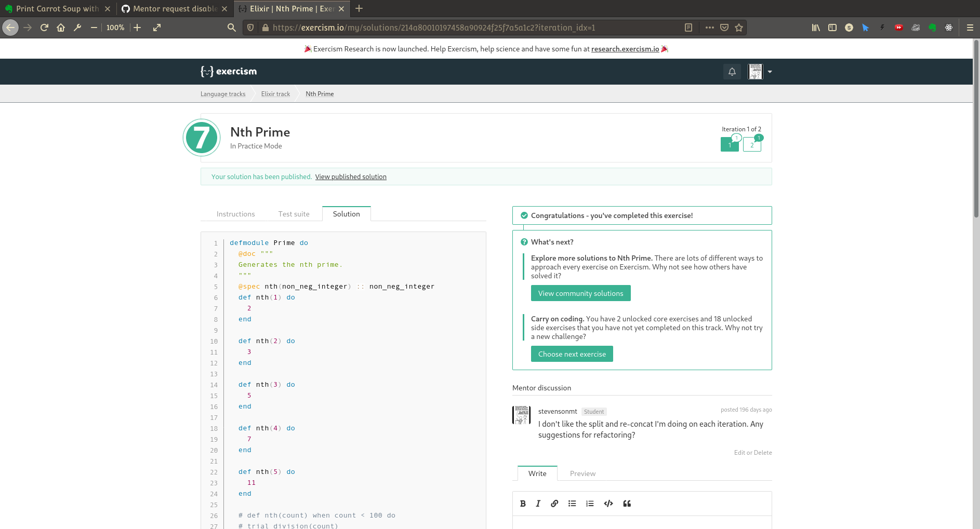This screenshot has height=529, width=980.
Task: Open the Firefox hamburger menu
Action: point(970,28)
